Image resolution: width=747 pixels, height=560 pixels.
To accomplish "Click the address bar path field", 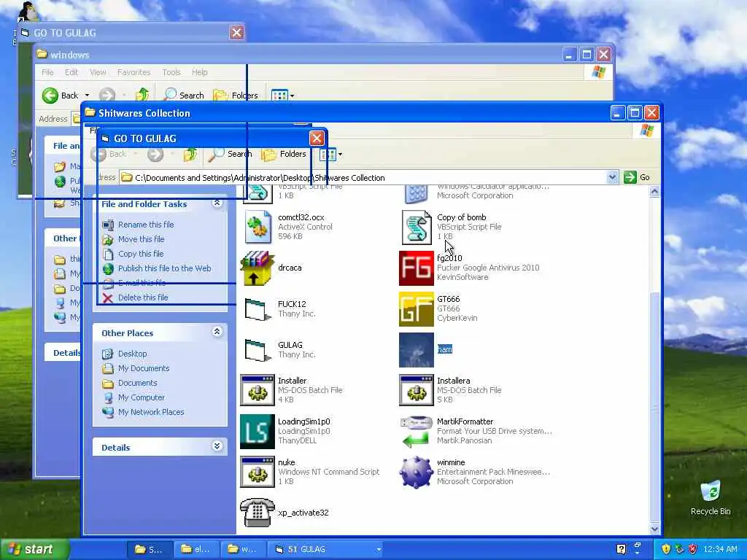I will pos(363,178).
